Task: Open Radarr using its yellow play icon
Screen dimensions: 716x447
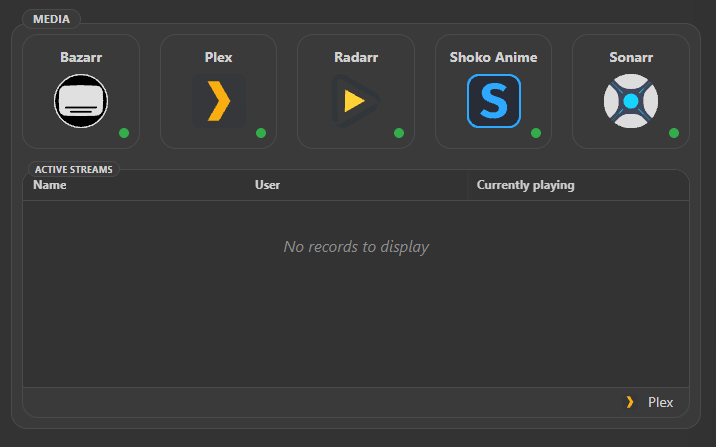Action: [x=356, y=101]
